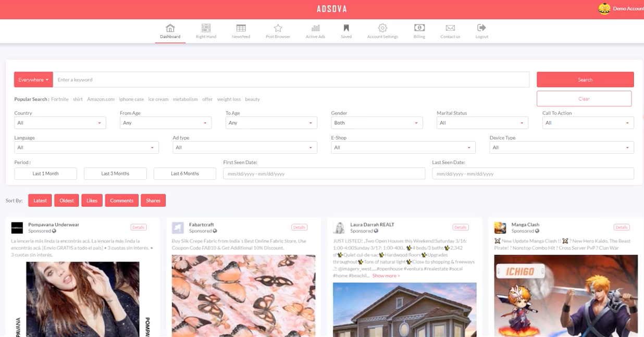Select the Last 3 Months period
Screen dimensions: 644x337
115,173
